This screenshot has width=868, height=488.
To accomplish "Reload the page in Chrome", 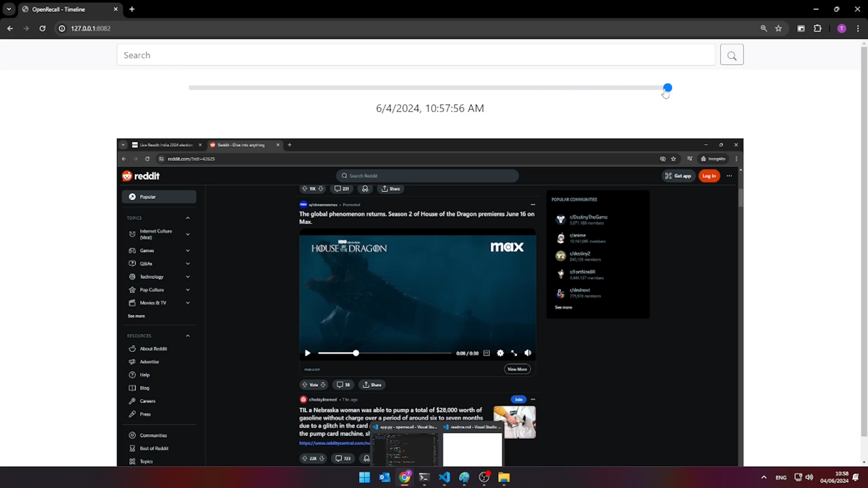I will (x=42, y=28).
